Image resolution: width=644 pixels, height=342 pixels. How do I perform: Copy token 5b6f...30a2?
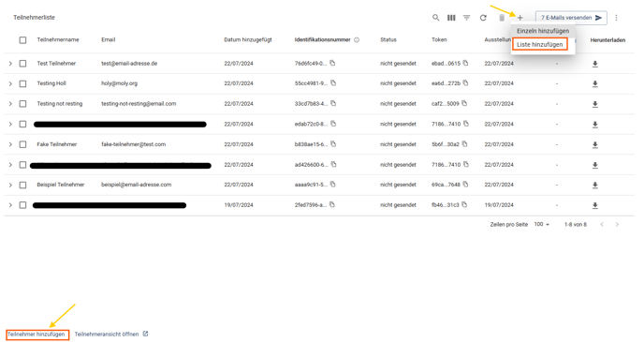point(464,144)
